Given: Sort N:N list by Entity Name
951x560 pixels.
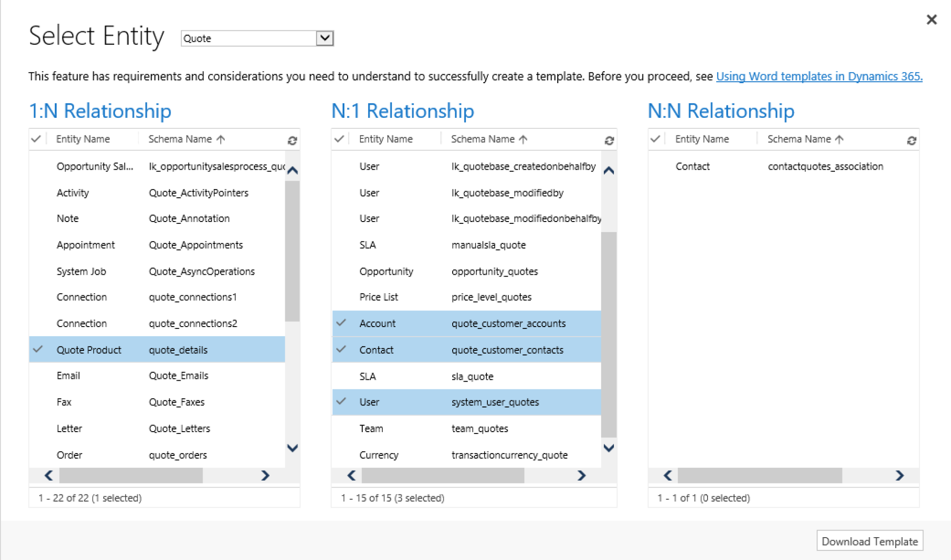Looking at the screenshot, I should (702, 139).
